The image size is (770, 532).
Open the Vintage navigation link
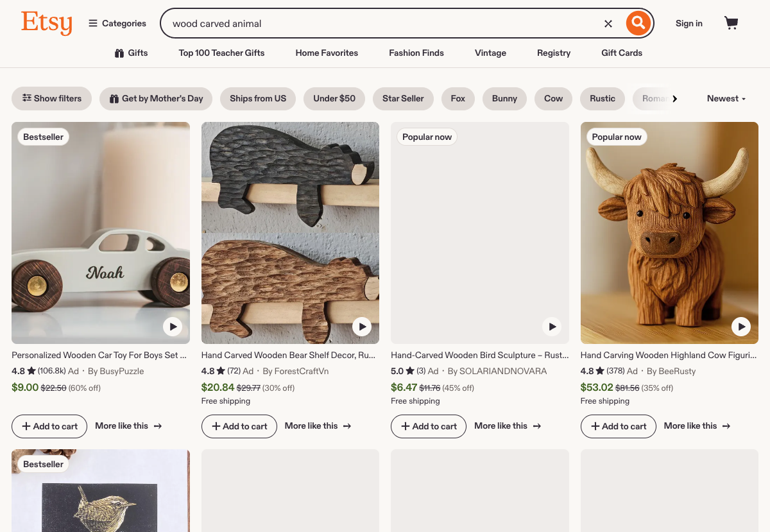490,53
